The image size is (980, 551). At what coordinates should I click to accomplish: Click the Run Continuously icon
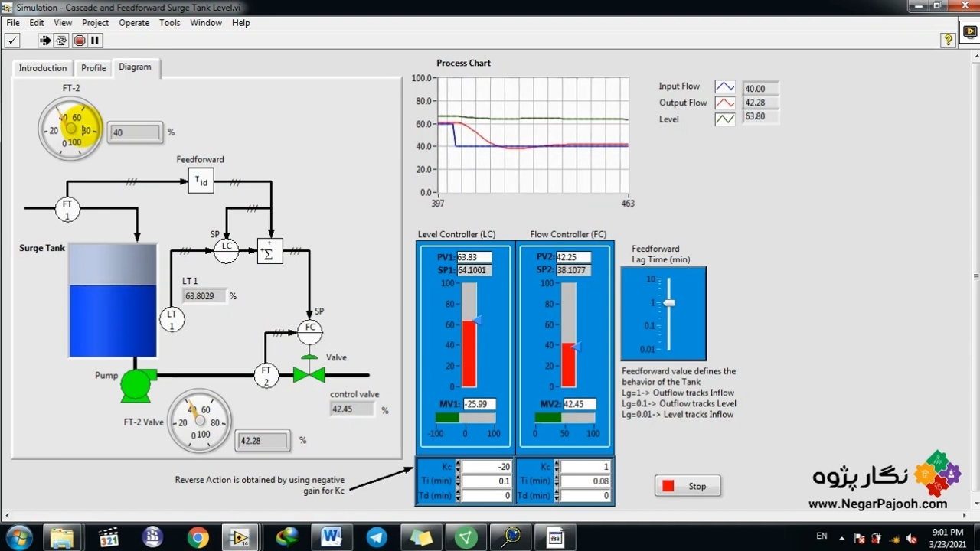[61, 41]
